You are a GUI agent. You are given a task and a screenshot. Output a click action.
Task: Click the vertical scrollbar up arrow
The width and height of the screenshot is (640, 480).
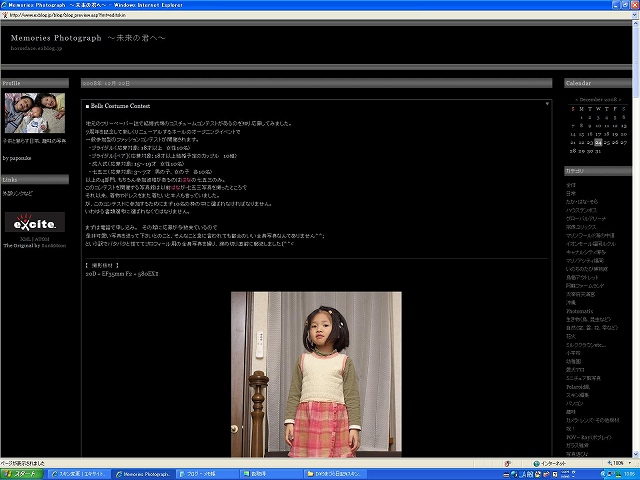pos(636,23)
